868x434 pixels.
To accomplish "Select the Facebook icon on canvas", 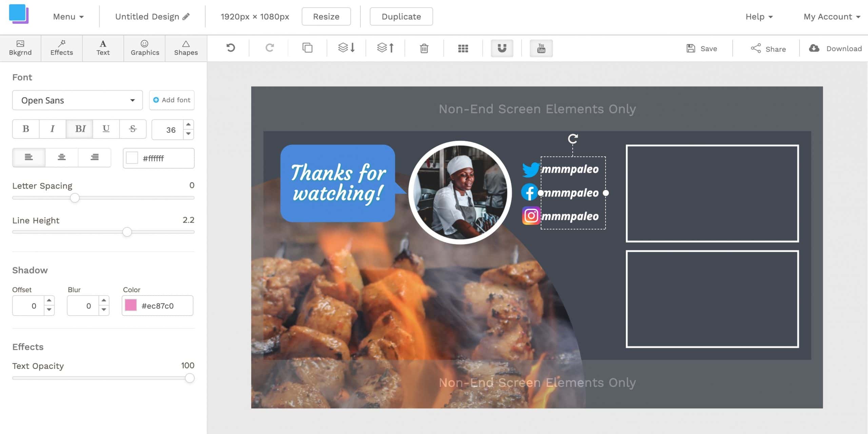I will [x=530, y=192].
